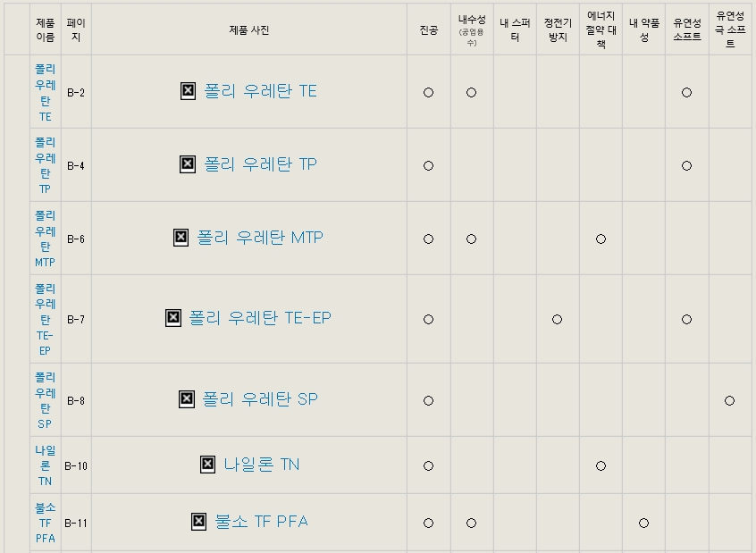Image resolution: width=756 pixels, height=553 pixels.
Task: Click broken image icon beside 폴리 우레탄 MTP
Action: 181,238
